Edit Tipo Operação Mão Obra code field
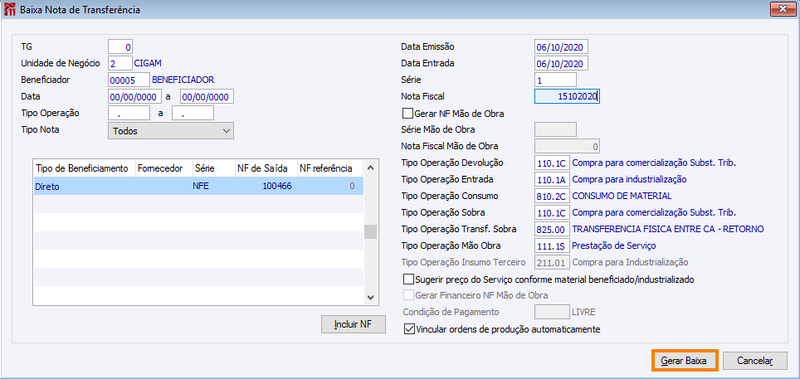 click(x=552, y=246)
